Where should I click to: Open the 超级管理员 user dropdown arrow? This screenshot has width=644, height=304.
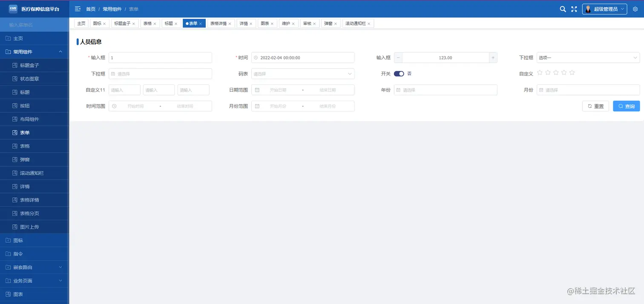623,9
